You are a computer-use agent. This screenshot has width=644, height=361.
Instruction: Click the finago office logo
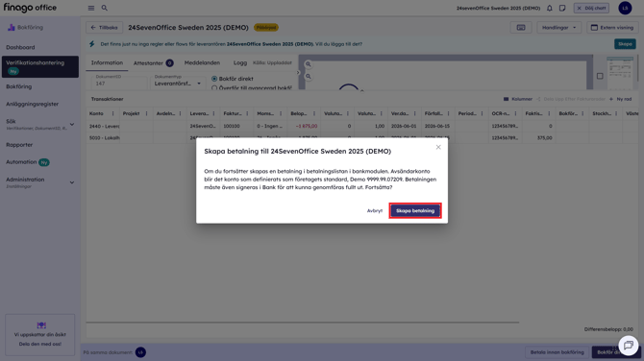point(30,8)
